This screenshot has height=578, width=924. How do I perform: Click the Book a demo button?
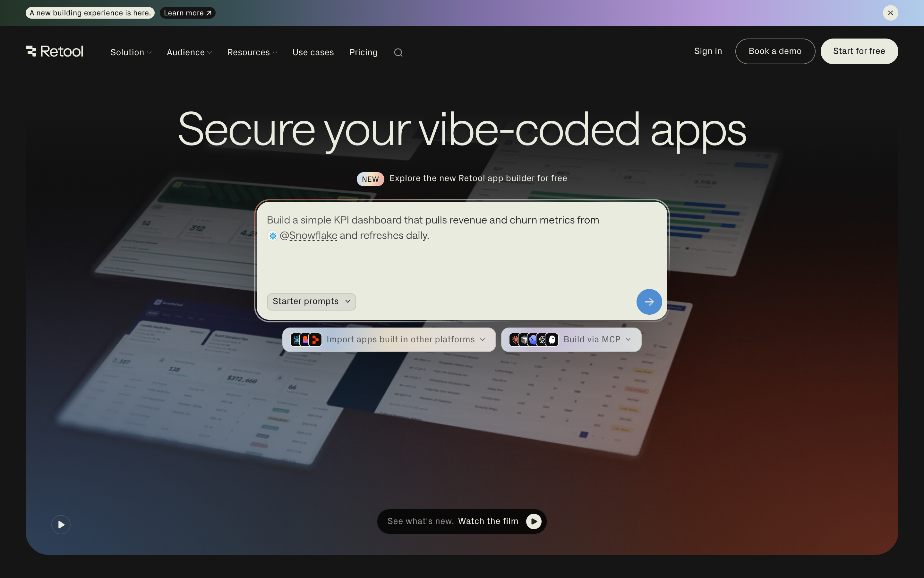775,51
